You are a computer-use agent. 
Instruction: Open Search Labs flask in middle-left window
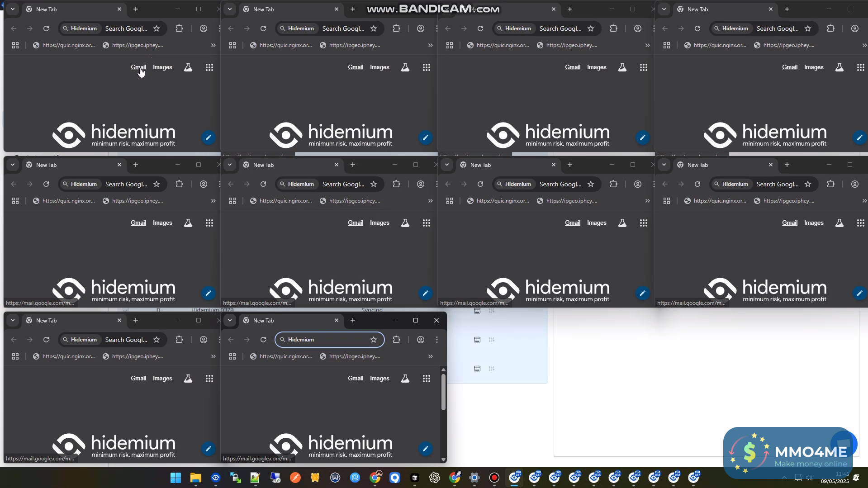tap(188, 223)
